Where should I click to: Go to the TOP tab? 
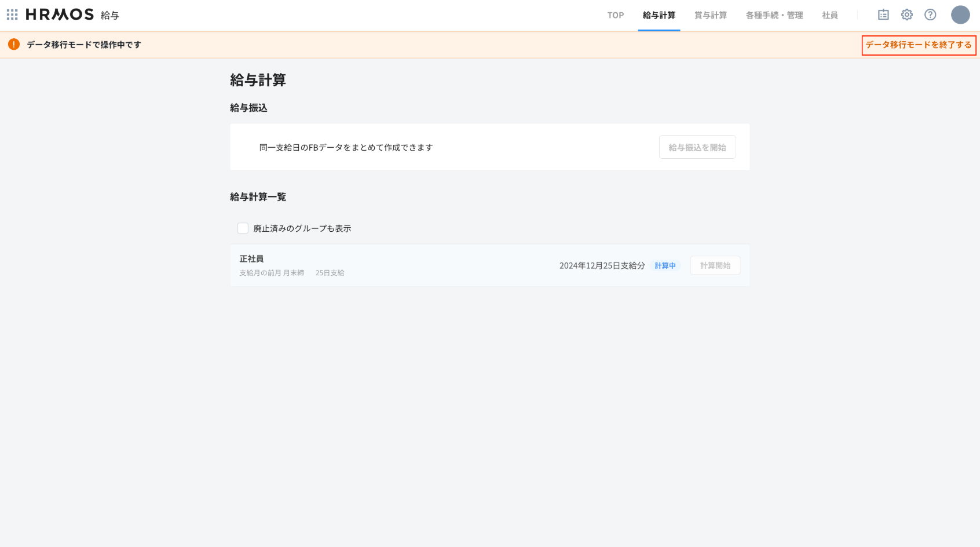pyautogui.click(x=616, y=16)
